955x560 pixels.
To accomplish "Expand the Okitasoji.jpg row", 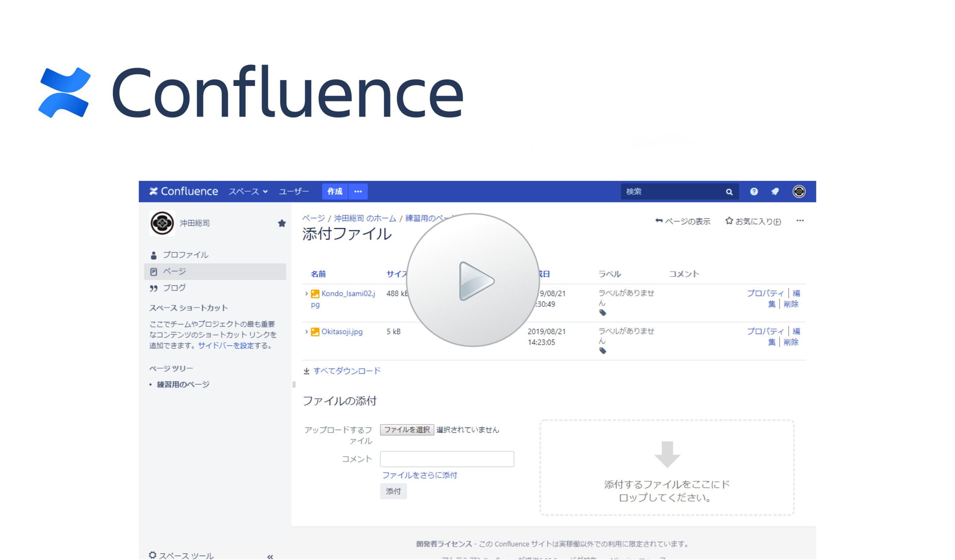I will pos(306,332).
